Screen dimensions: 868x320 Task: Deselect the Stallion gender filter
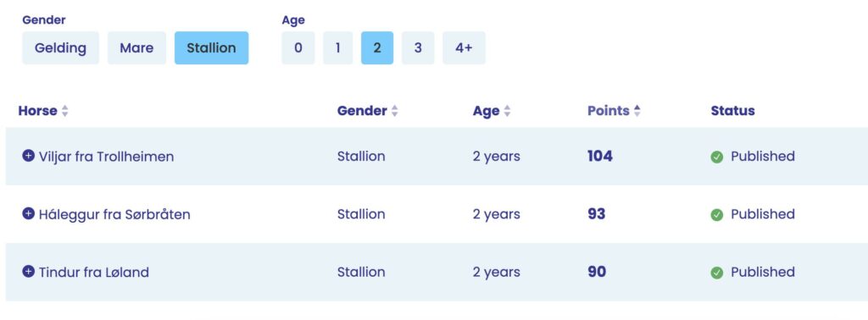pyautogui.click(x=211, y=48)
